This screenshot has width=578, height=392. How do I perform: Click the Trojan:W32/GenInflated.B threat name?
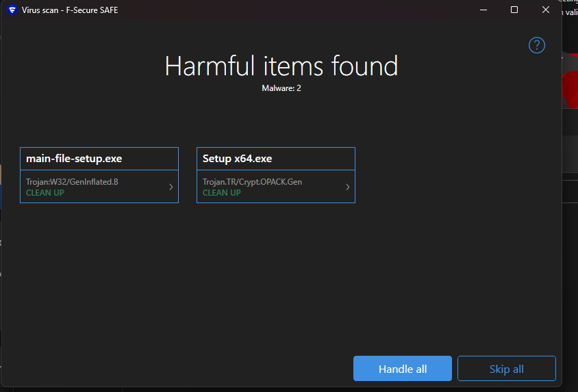coord(72,182)
